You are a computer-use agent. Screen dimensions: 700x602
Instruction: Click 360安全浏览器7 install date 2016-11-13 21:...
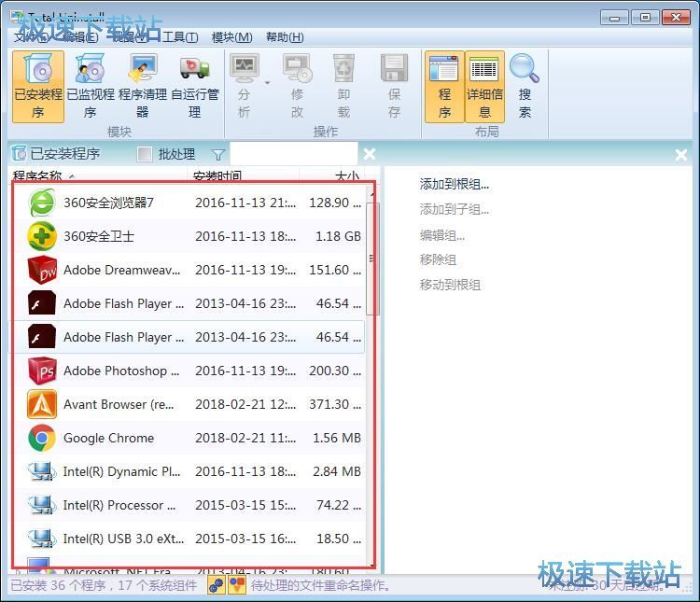245,203
